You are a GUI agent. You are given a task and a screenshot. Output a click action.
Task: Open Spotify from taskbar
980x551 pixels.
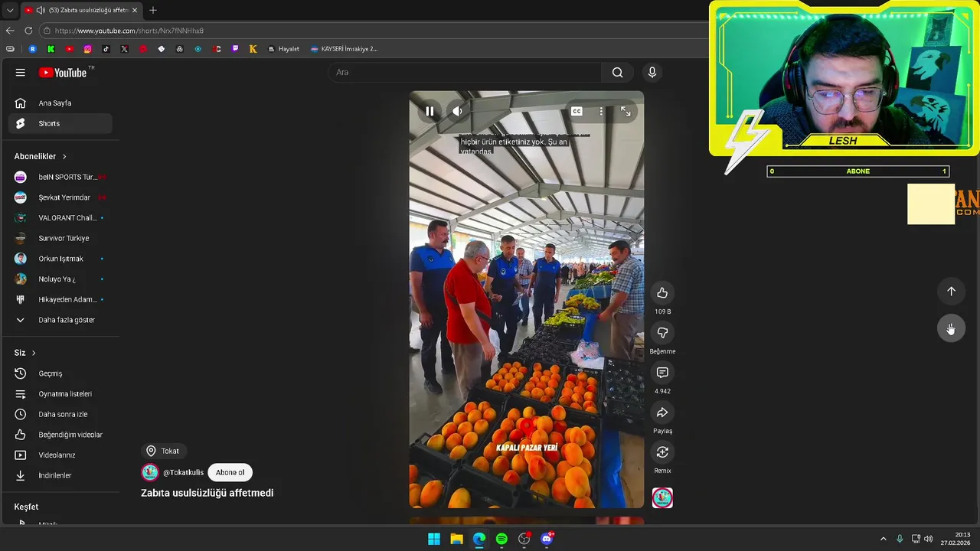tap(501, 539)
